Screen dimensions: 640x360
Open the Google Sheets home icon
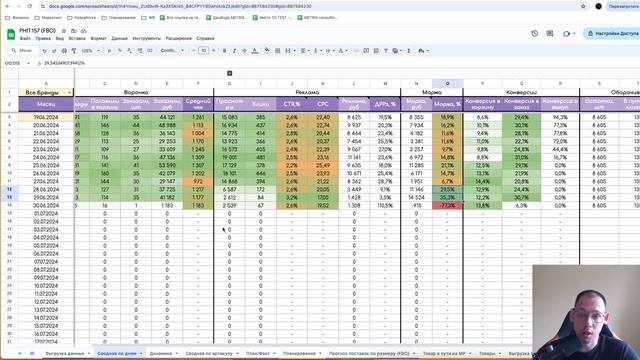[11, 34]
